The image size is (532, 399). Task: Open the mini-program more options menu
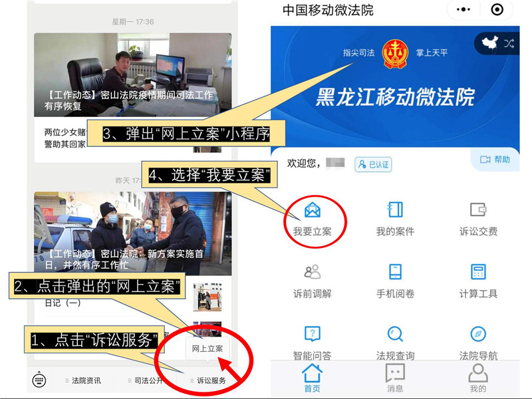point(463,9)
